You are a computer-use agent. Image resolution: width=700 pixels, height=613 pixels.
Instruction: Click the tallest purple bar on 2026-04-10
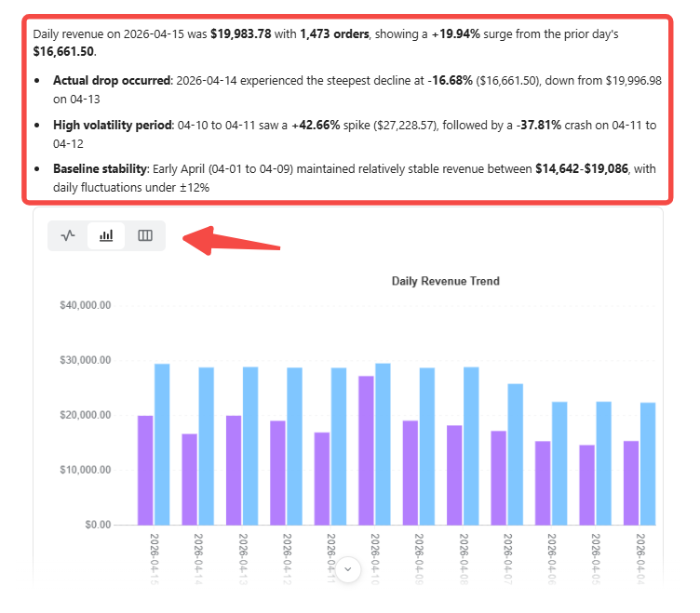(x=366, y=450)
